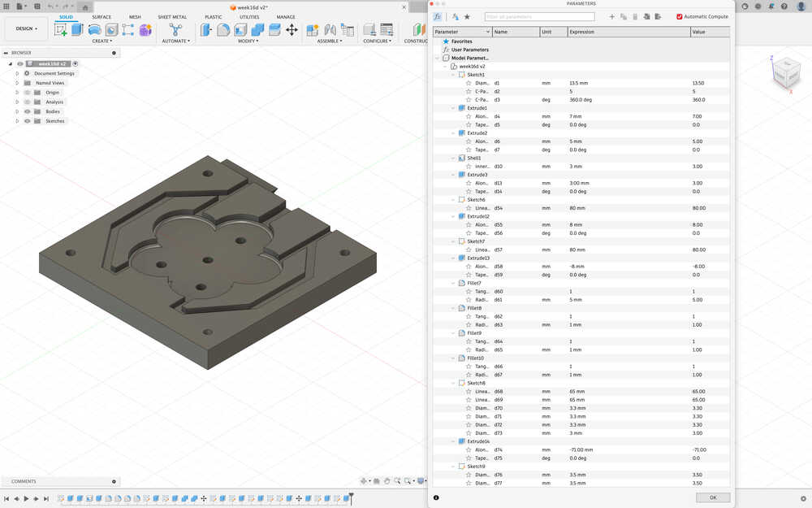
Task: Click OK in the Parameters dialog
Action: coord(713,497)
